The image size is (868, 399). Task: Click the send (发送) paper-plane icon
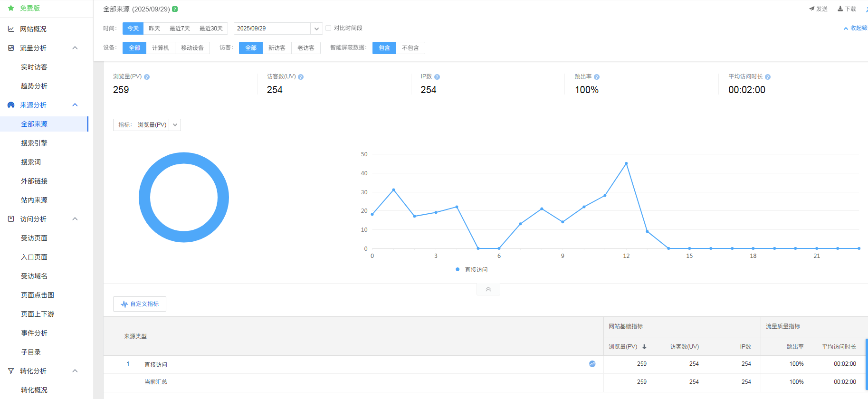click(811, 9)
